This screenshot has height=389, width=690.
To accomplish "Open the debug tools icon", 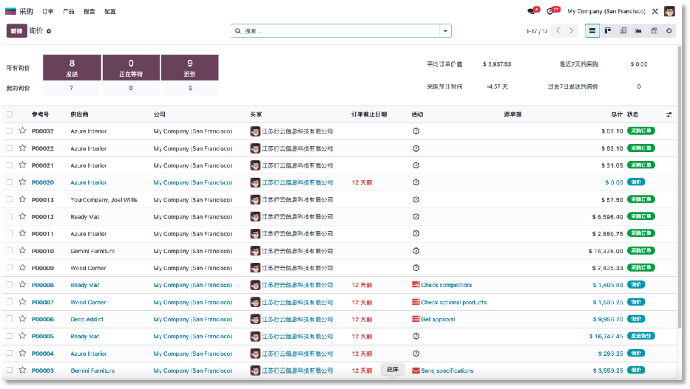I will click(655, 11).
